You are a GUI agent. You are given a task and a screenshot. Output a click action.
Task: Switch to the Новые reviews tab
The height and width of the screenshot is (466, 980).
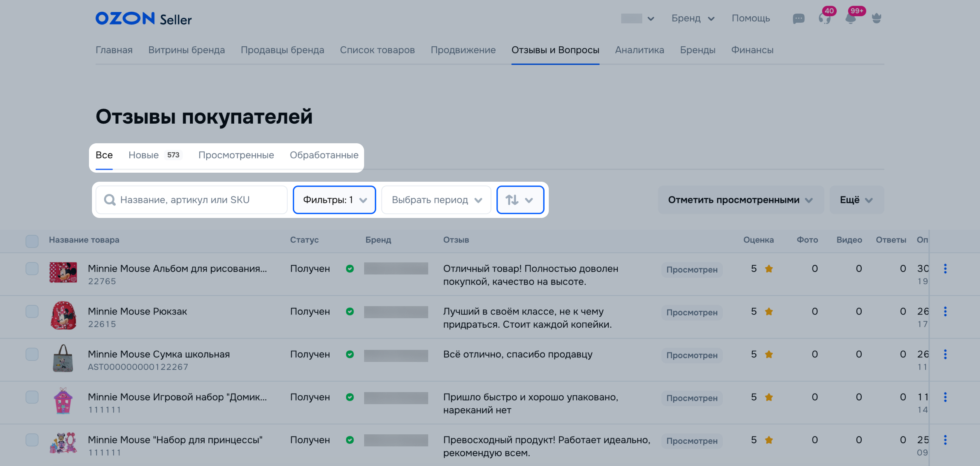point(144,155)
